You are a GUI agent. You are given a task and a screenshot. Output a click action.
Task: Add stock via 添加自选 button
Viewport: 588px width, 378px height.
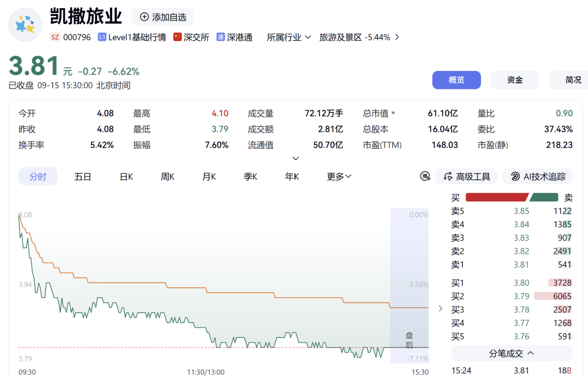pyautogui.click(x=163, y=17)
